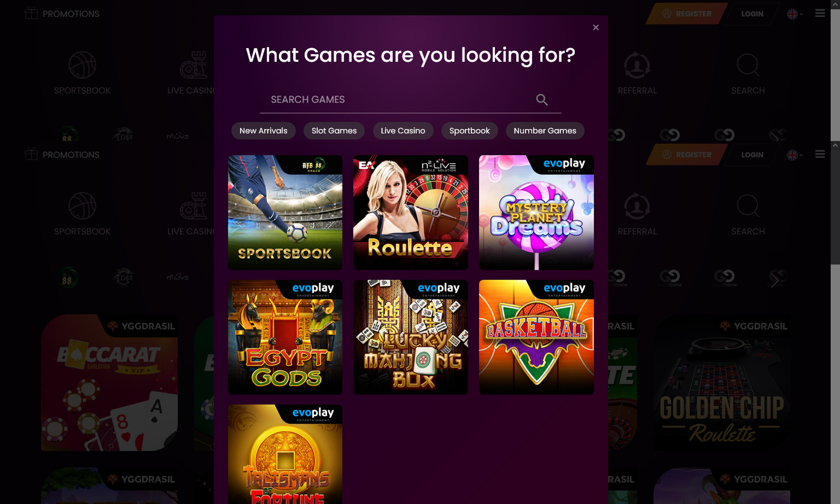The image size is (840, 504).
Task: Open the Roulette game thumbnail
Action: pos(410,212)
